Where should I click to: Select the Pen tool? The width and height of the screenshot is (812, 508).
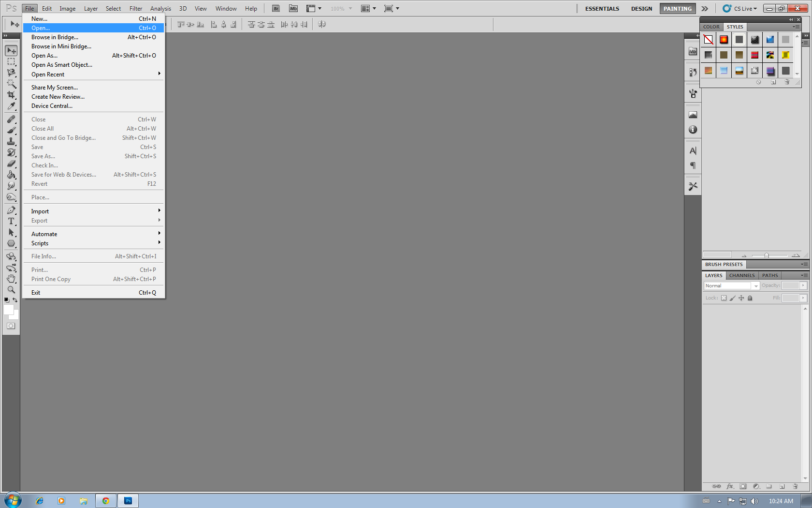11,210
